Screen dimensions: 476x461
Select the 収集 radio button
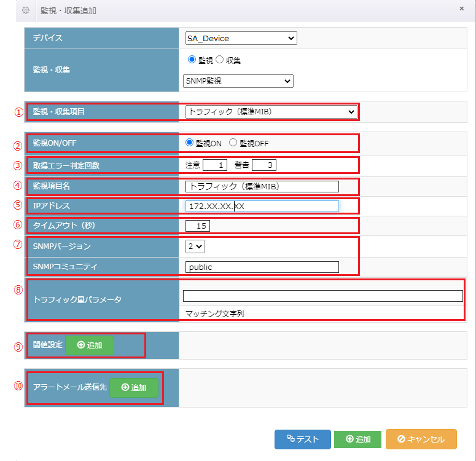coord(219,60)
